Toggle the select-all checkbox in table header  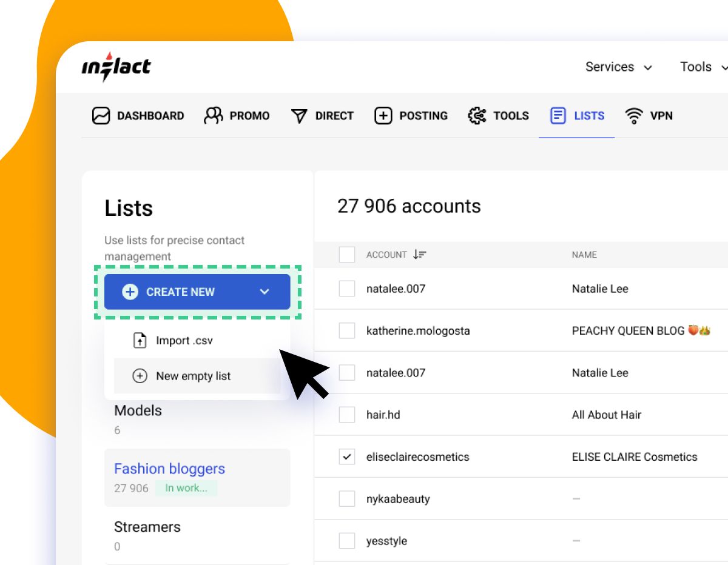346,255
